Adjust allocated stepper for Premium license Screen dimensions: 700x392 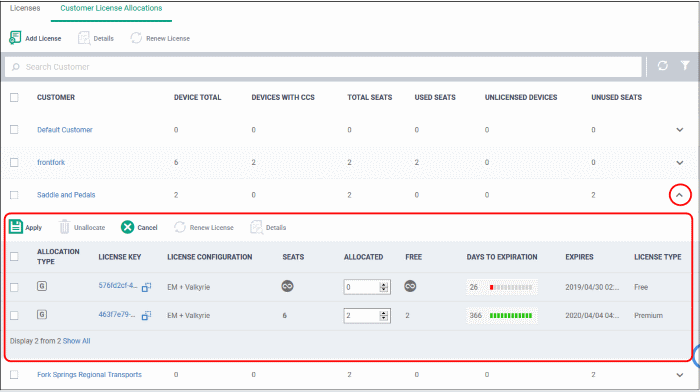pos(383,316)
